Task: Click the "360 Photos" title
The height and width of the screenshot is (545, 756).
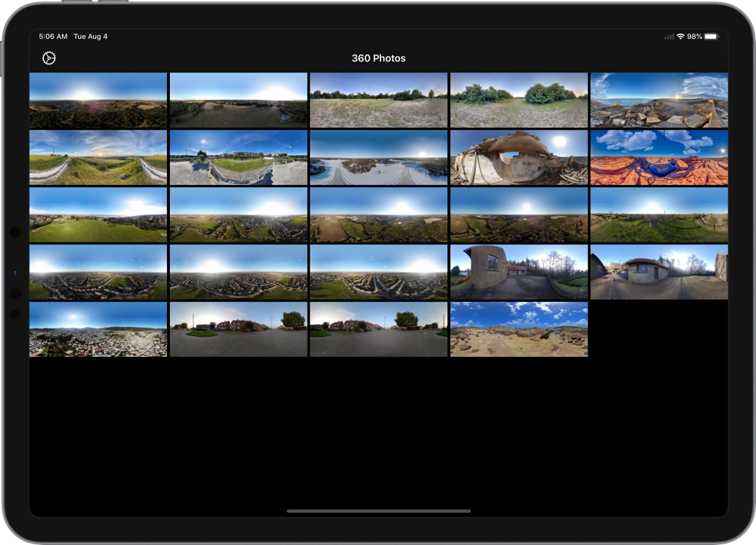Action: [378, 59]
